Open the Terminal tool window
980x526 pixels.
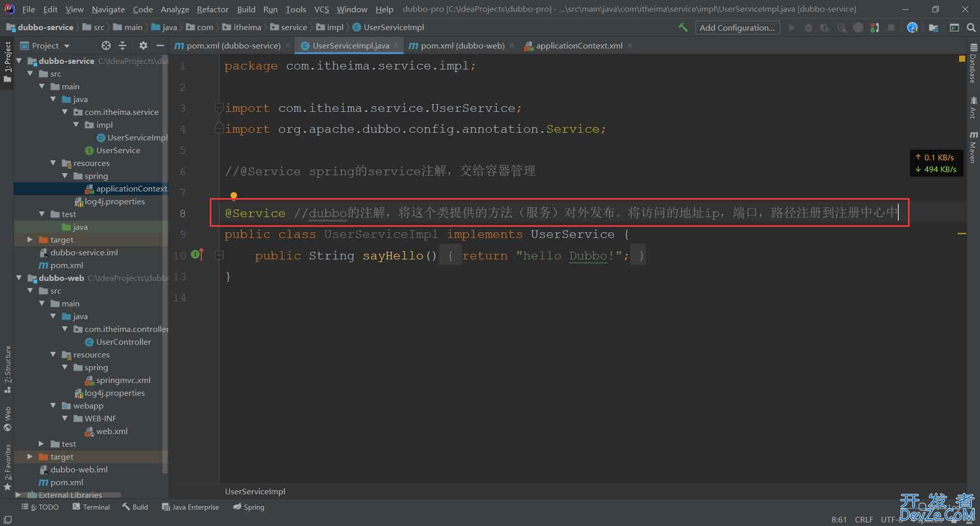click(x=91, y=507)
